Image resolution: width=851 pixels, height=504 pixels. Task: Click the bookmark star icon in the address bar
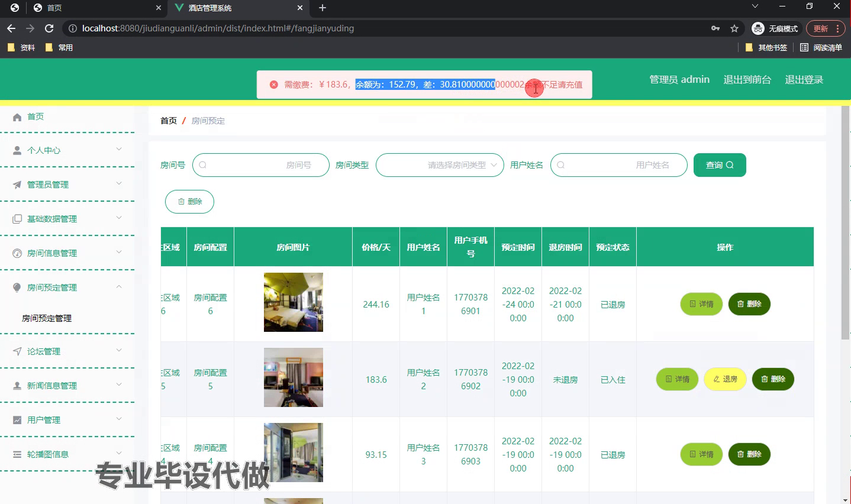(x=734, y=28)
